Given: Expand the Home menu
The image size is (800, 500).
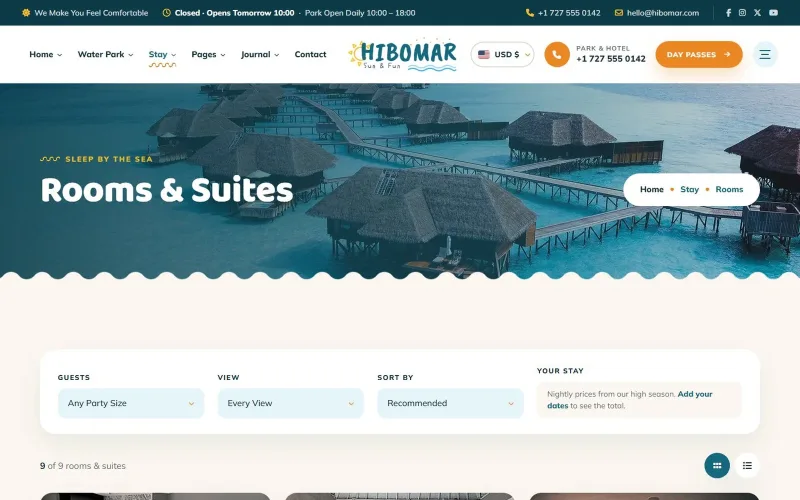Looking at the screenshot, I should click(x=45, y=54).
